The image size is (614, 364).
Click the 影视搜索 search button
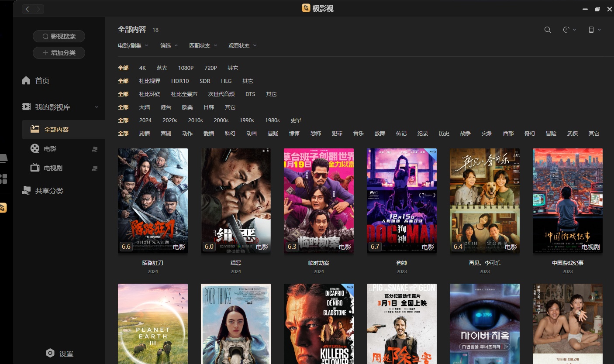[x=59, y=36]
